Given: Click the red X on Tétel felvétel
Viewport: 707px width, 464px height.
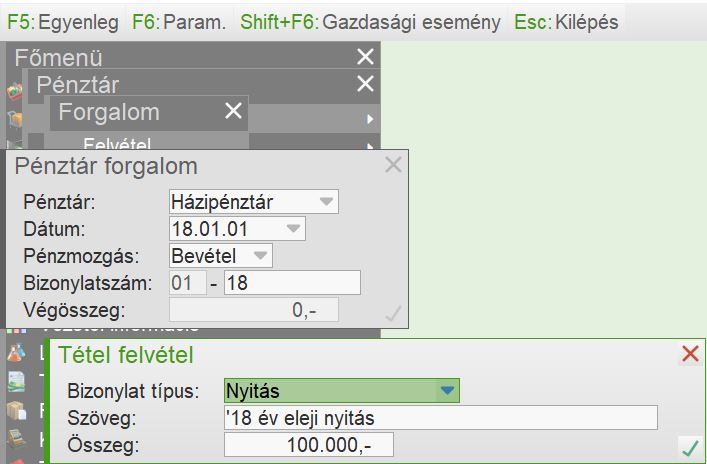Looking at the screenshot, I should point(690,353).
